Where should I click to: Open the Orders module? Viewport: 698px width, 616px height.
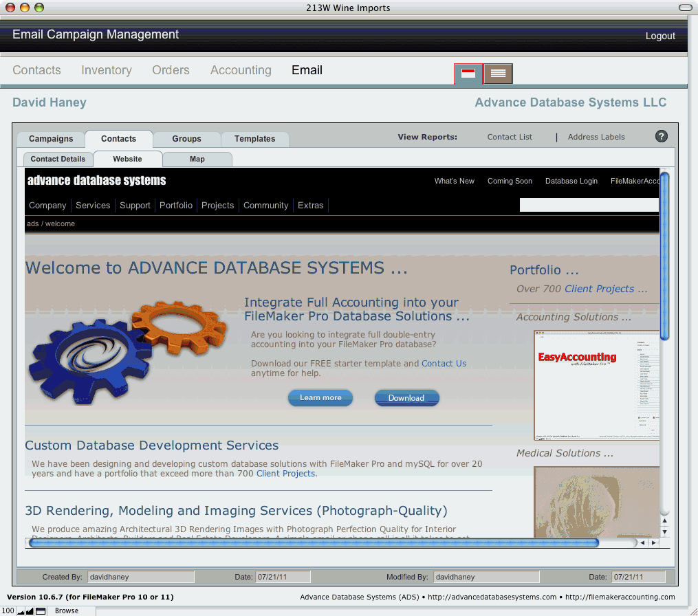coord(171,70)
